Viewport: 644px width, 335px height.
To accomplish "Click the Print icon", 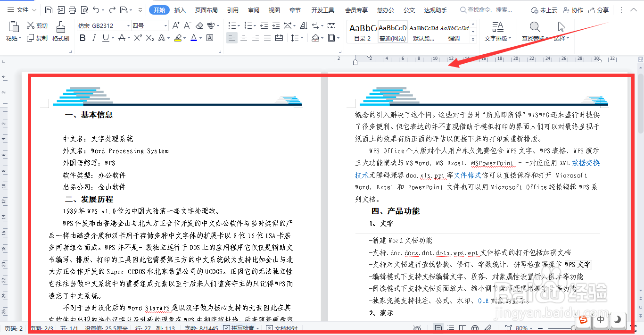I will coord(72,10).
